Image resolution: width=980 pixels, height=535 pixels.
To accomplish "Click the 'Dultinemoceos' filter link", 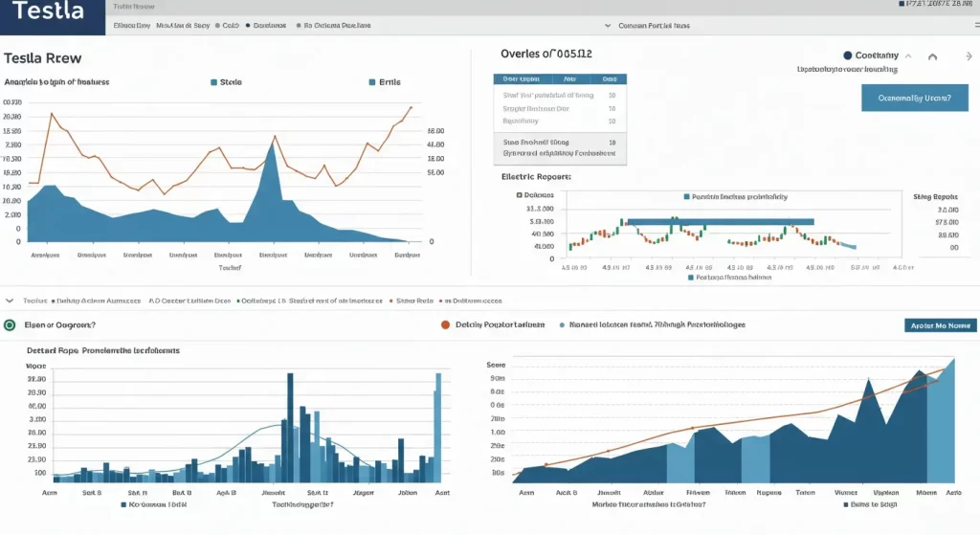I will tap(473, 301).
